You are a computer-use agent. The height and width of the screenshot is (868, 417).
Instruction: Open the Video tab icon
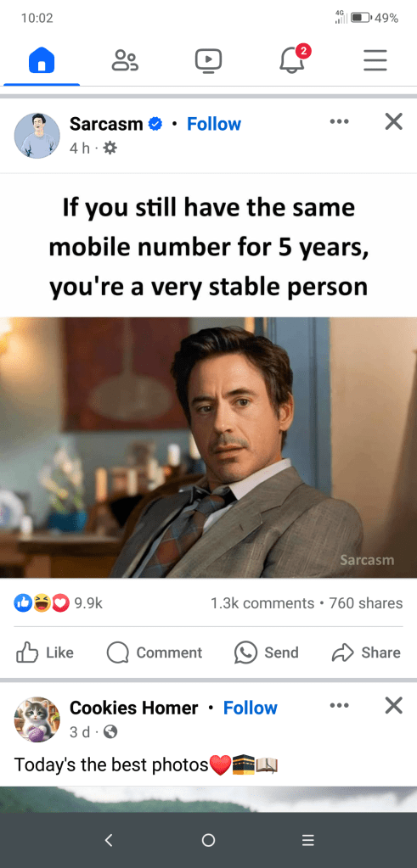pyautogui.click(x=208, y=60)
